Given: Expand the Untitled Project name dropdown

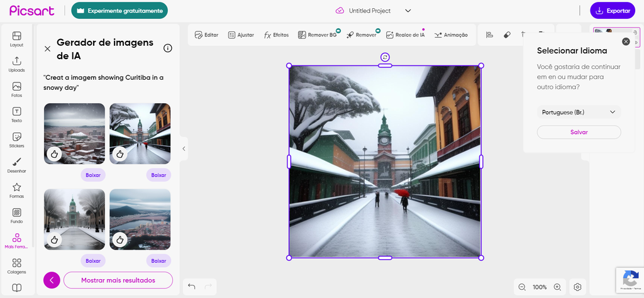Looking at the screenshot, I should [408, 11].
